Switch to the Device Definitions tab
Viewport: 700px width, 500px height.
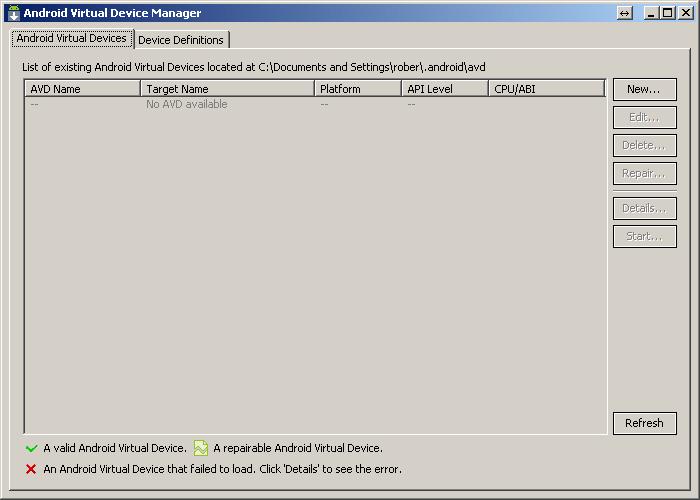[x=181, y=40]
